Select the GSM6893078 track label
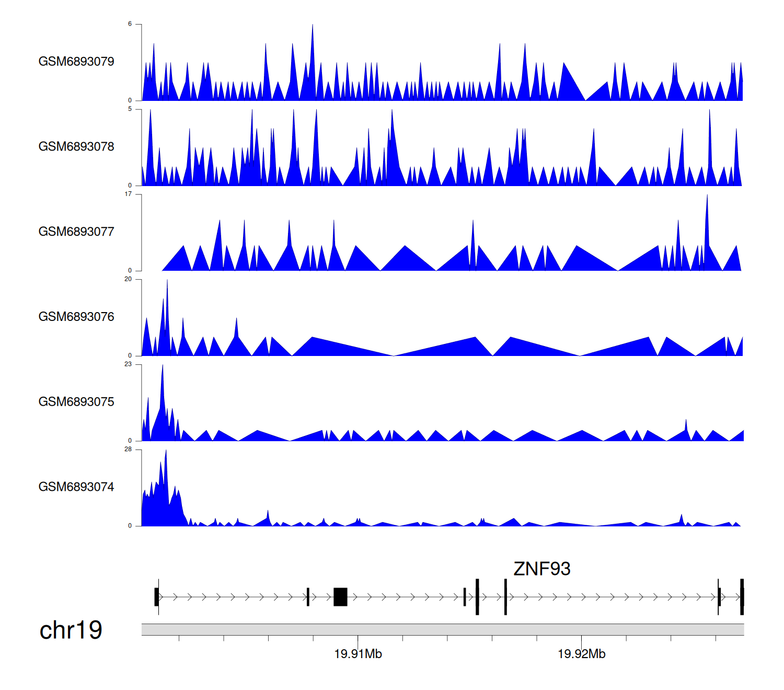The height and width of the screenshot is (690, 784). (76, 147)
